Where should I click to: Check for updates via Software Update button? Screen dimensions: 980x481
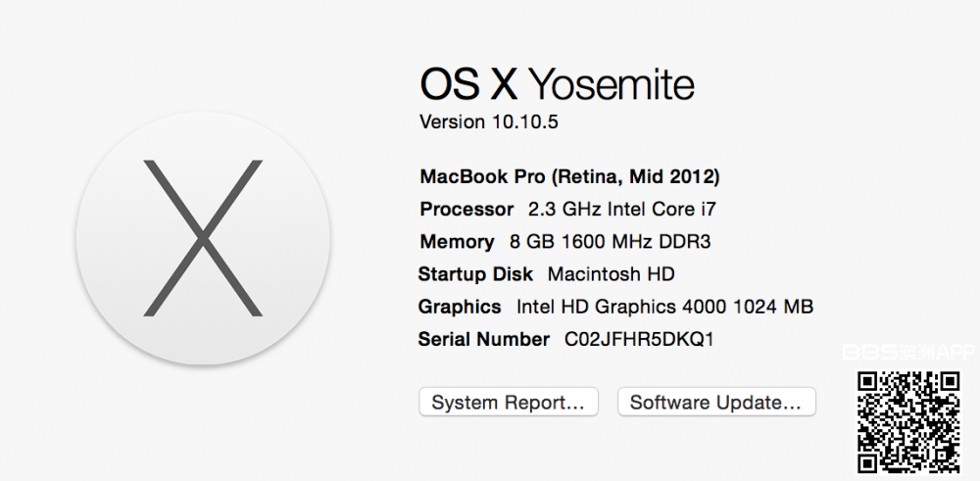[x=716, y=402]
